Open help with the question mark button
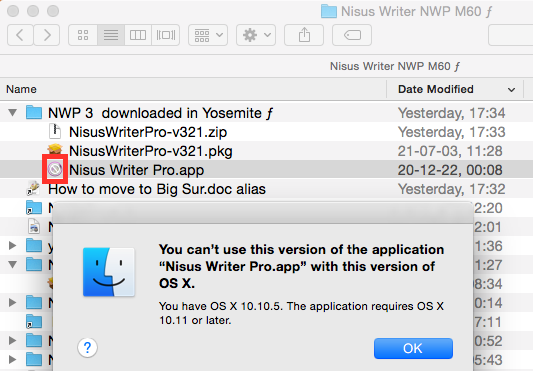The width and height of the screenshot is (533, 371). tap(87, 348)
